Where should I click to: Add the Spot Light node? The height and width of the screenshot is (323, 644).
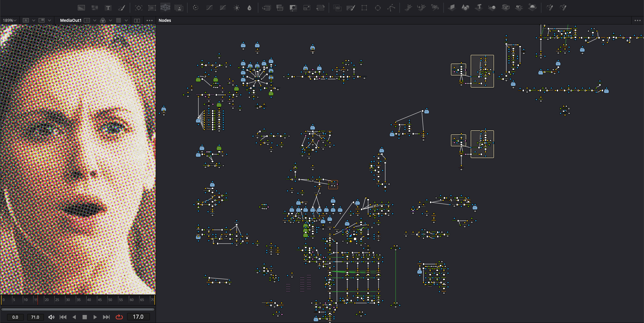519,8
